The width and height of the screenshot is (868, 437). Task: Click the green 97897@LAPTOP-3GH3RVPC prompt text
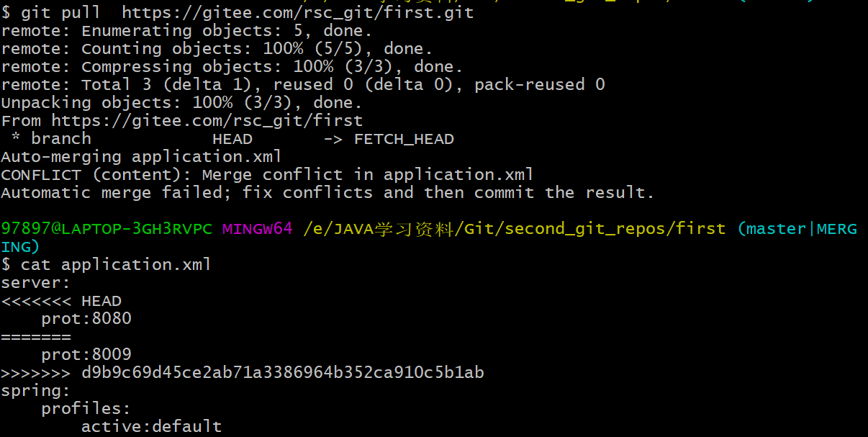point(107,229)
